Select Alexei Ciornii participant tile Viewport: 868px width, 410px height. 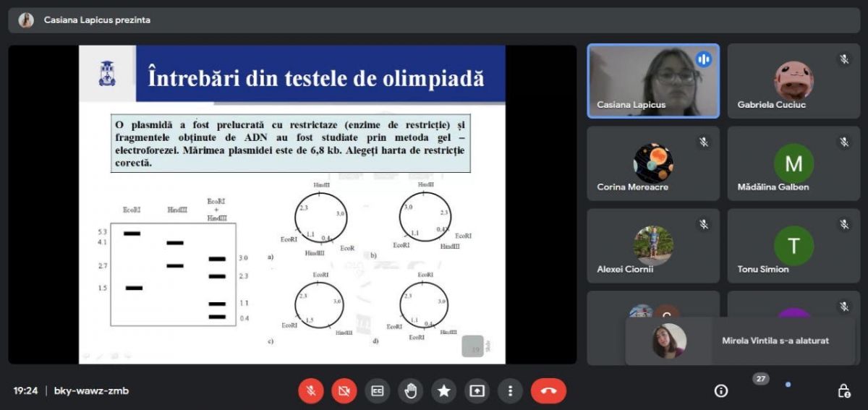click(653, 246)
